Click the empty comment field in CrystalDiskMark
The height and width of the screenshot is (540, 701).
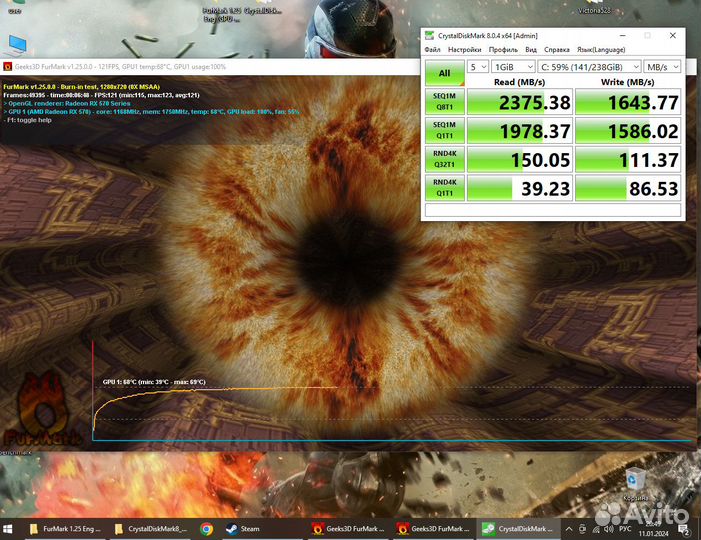tap(553, 210)
